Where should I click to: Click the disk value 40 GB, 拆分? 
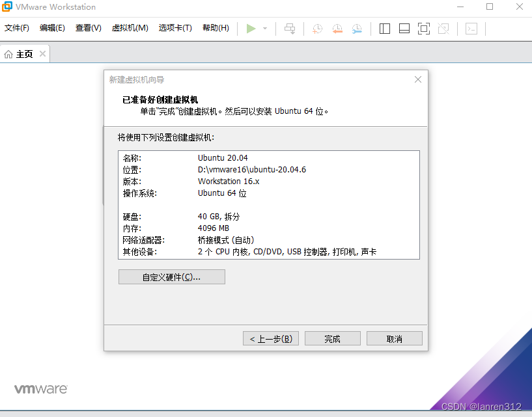(x=219, y=217)
